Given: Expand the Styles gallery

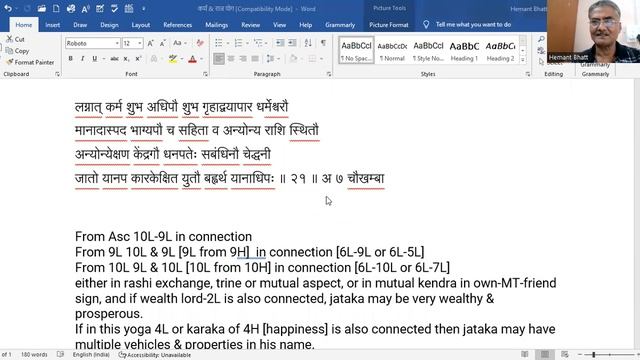Looking at the screenshot, I should pyautogui.click(x=523, y=60).
